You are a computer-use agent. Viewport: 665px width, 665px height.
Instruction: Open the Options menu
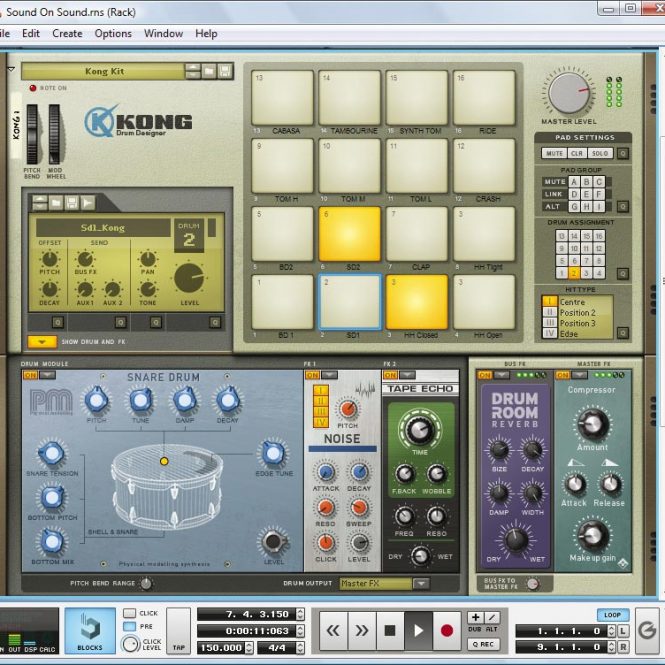pyautogui.click(x=113, y=34)
